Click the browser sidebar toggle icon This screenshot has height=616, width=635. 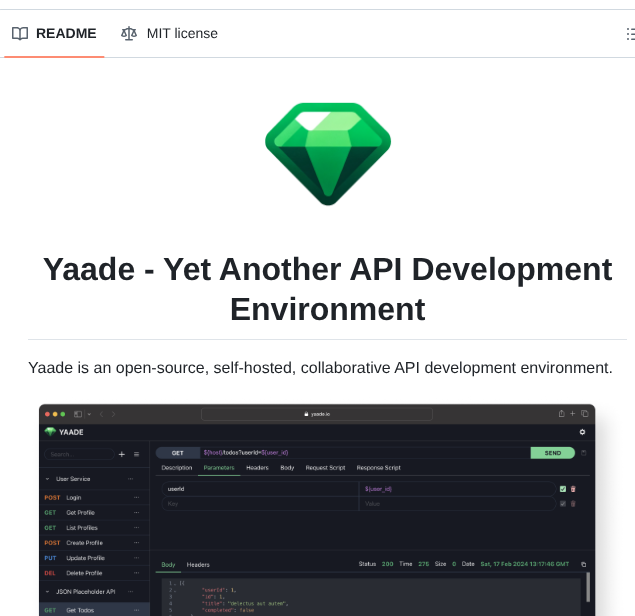78,414
